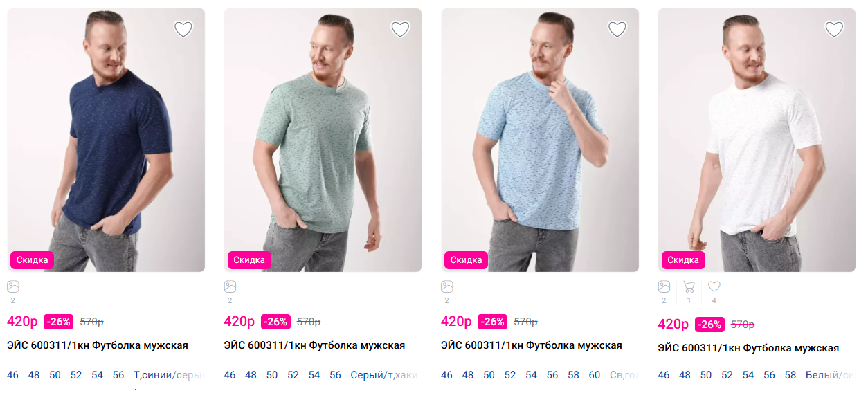Click the heart icon on the green t-shirt
The height and width of the screenshot is (393, 868).
[400, 29]
